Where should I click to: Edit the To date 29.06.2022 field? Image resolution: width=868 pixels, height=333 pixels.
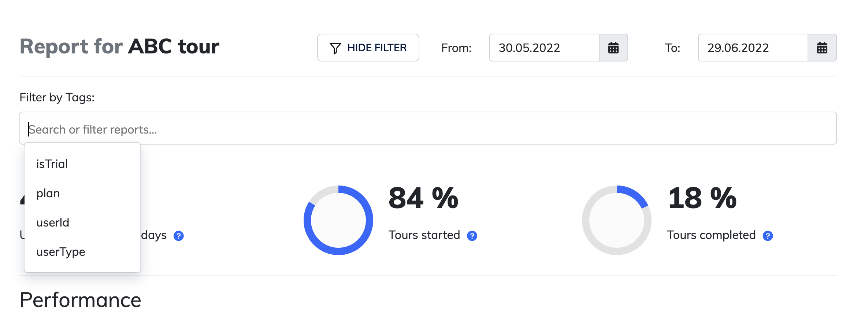tap(753, 48)
